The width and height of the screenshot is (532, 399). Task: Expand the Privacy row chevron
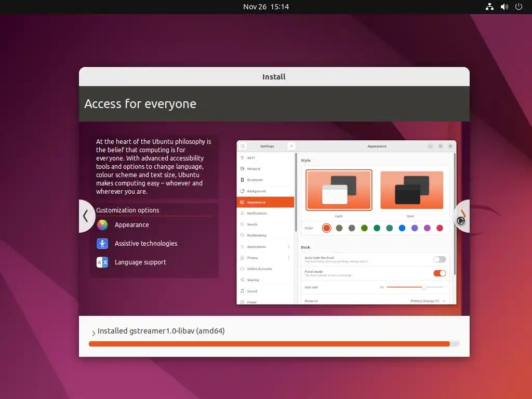coord(289,258)
